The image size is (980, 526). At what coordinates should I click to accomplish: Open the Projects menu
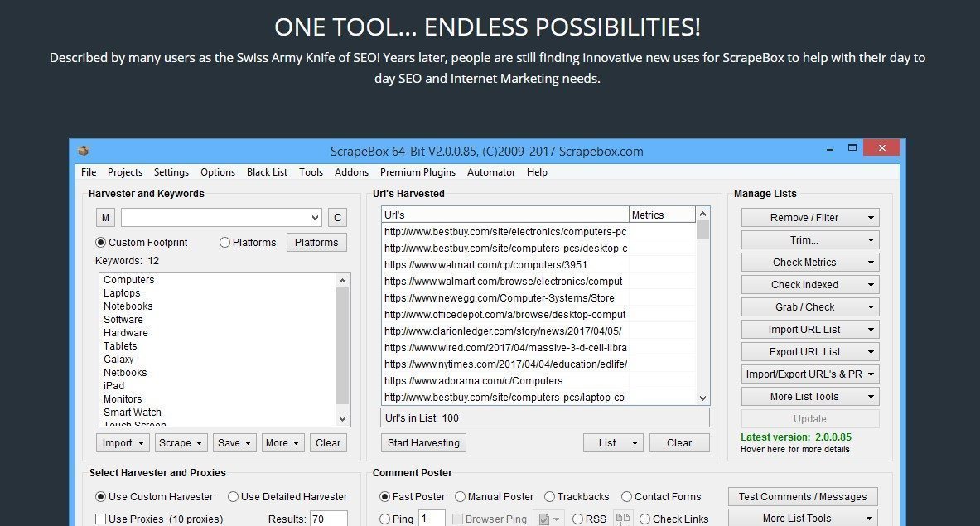[125, 172]
